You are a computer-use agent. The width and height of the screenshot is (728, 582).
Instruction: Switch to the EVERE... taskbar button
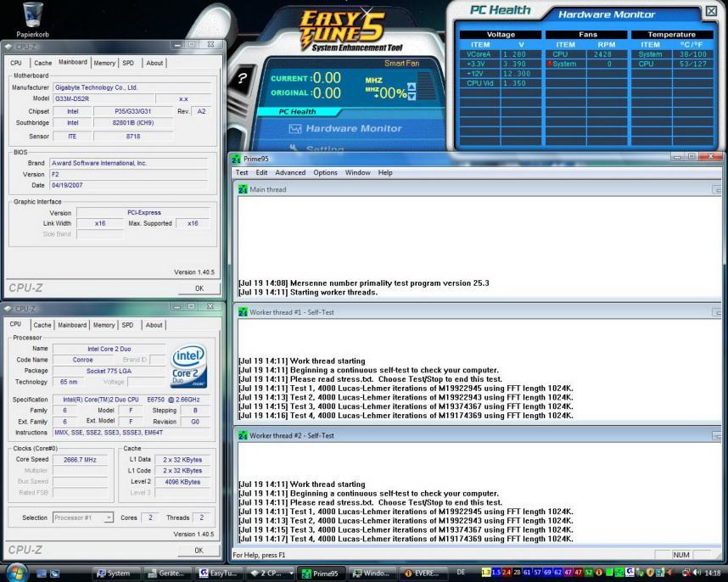click(423, 574)
